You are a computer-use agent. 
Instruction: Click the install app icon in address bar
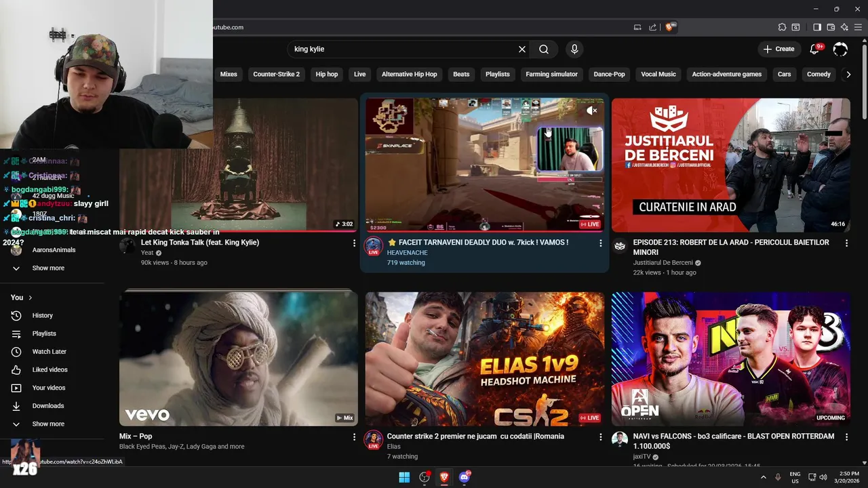[x=637, y=27]
